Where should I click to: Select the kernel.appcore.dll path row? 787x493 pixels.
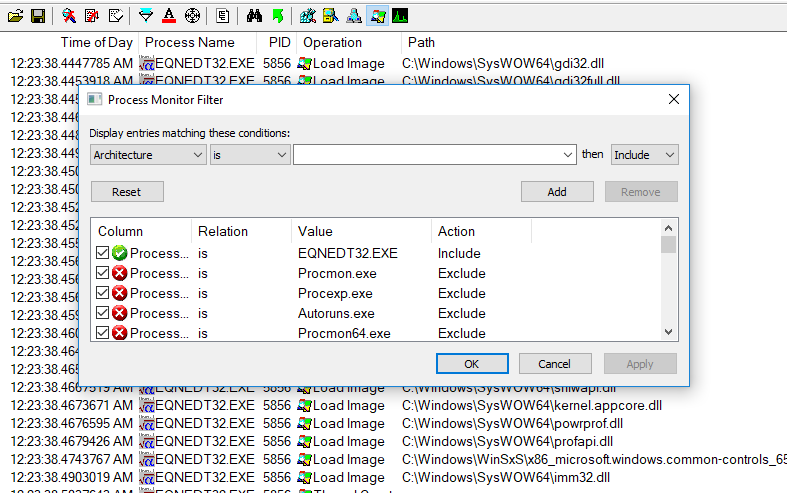tap(532, 405)
